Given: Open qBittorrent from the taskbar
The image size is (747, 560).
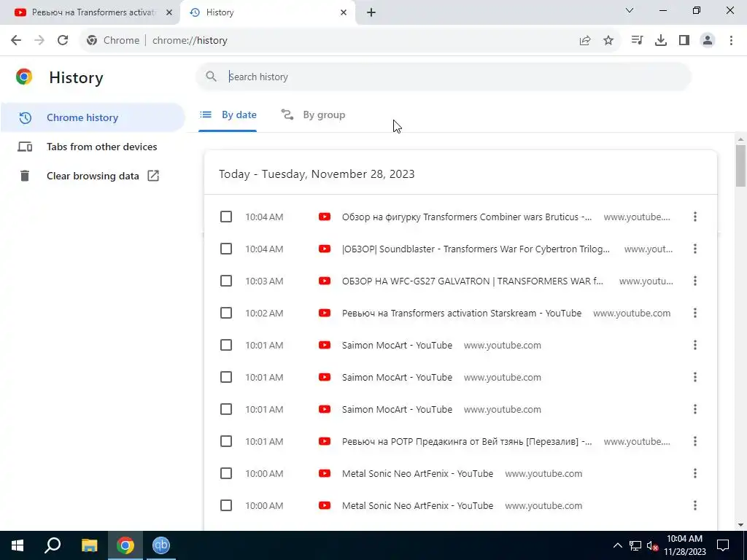Looking at the screenshot, I should point(161,545).
